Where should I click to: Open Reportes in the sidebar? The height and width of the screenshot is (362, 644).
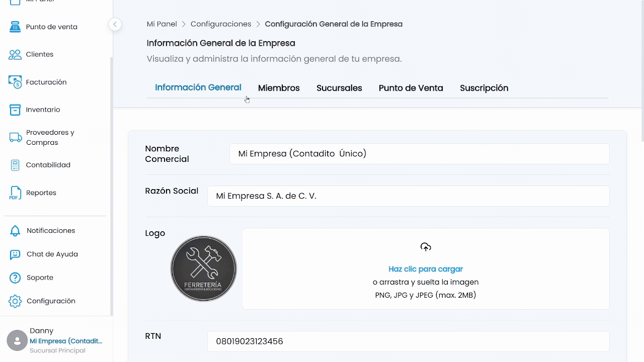tap(41, 193)
